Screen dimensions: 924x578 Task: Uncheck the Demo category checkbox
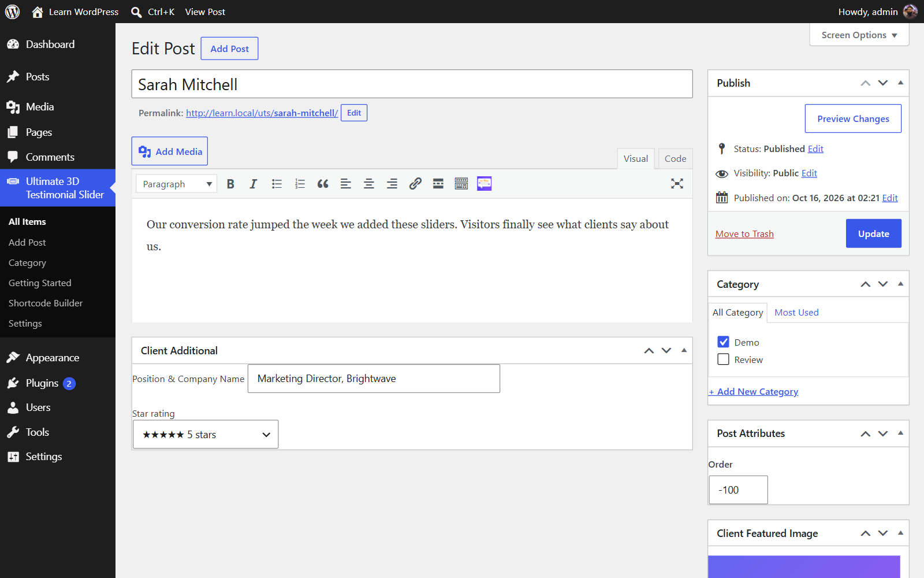click(723, 342)
